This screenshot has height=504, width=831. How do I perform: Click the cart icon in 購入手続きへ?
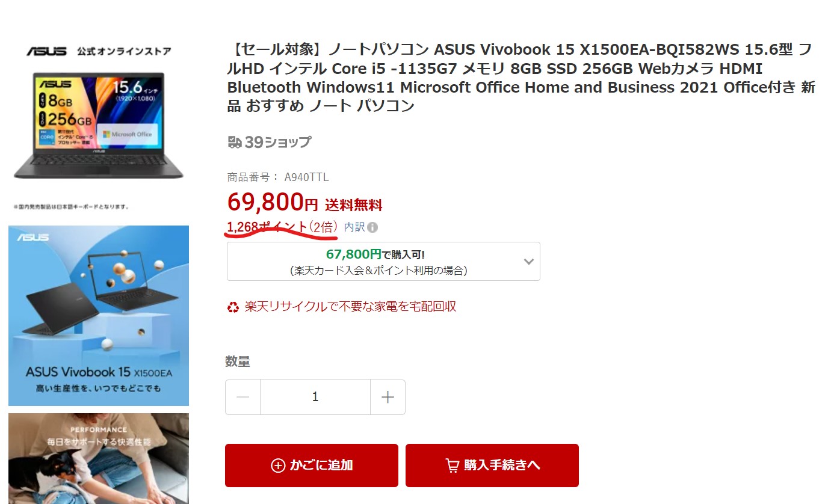pyautogui.click(x=452, y=466)
